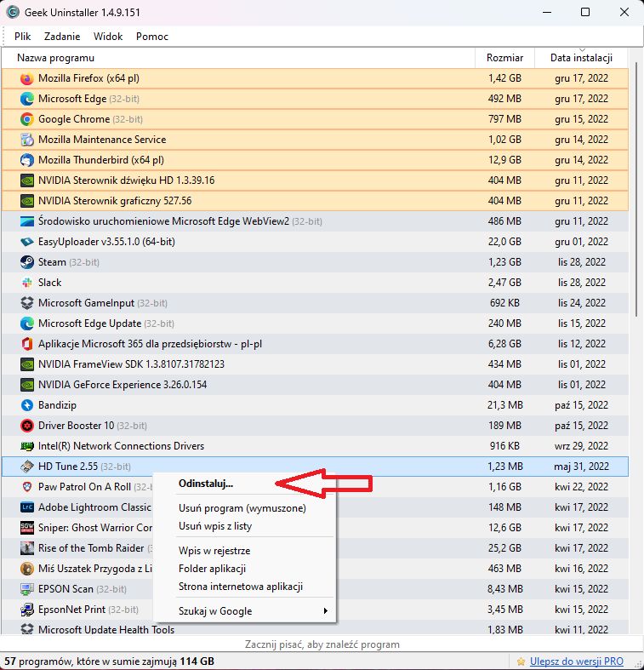The image size is (644, 670).
Task: Click the Mozilla Firefox icon
Action: tap(27, 78)
